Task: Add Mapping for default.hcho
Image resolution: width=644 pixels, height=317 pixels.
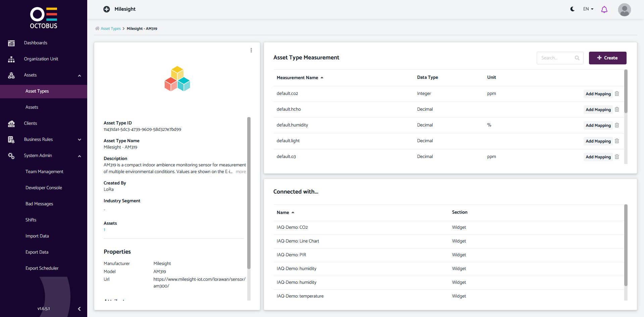Action: pos(598,110)
